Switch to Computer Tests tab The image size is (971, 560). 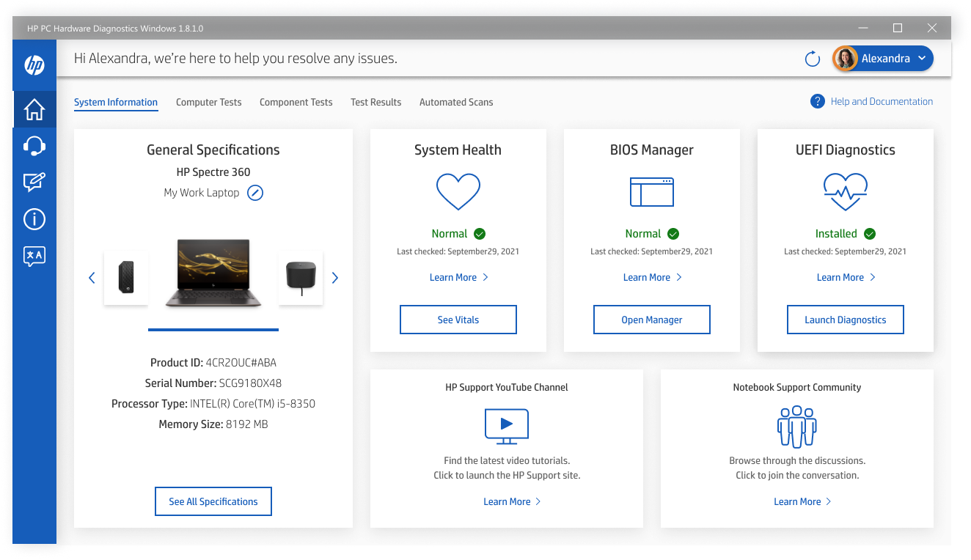(x=208, y=103)
